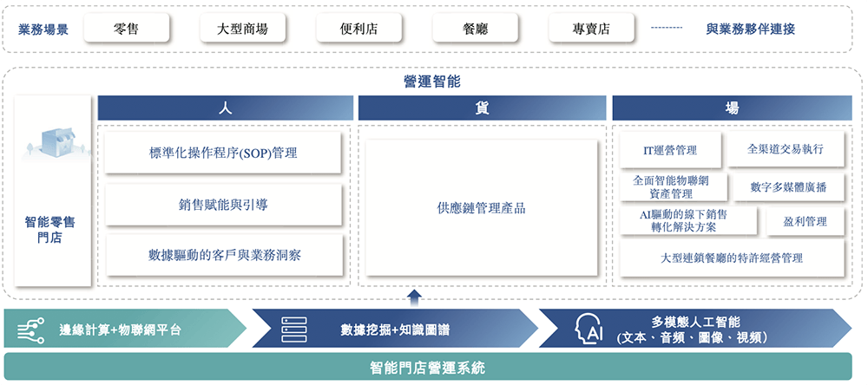Click the data mining server stack icon
Screen dimensions: 868x385
[x=290, y=330]
